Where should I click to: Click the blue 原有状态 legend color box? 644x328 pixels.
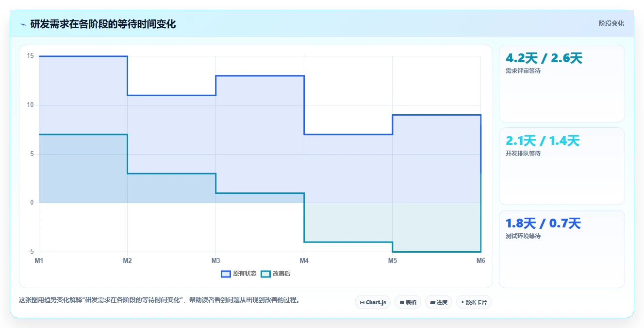point(226,274)
